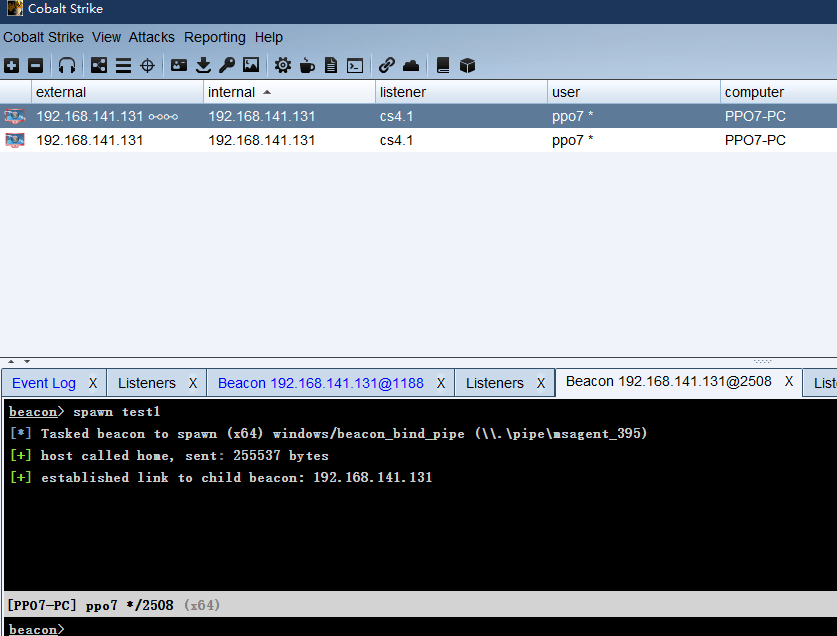Click the Java Signed Applet coffee cup icon
Screen dimensions: 837x636
pos(307,66)
